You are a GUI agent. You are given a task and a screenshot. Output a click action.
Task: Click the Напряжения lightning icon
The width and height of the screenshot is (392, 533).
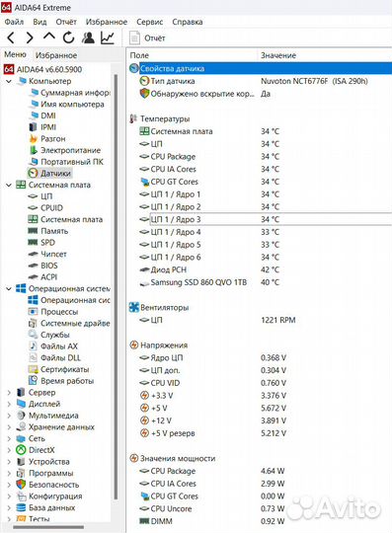pyautogui.click(x=134, y=345)
